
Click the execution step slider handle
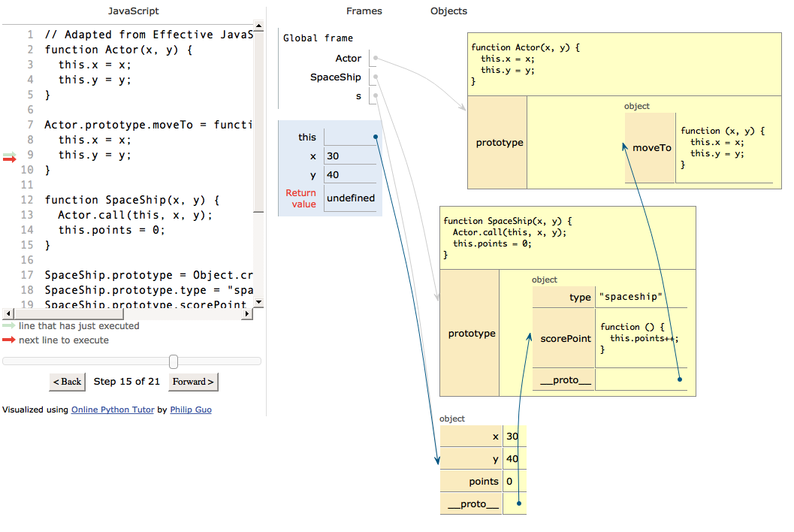click(174, 361)
